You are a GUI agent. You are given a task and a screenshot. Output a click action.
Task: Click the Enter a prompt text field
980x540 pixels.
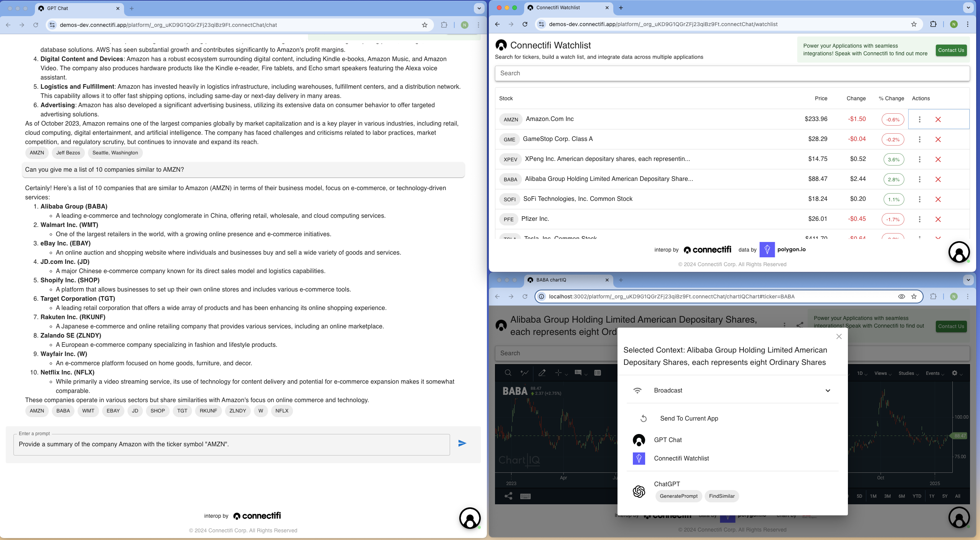(232, 444)
